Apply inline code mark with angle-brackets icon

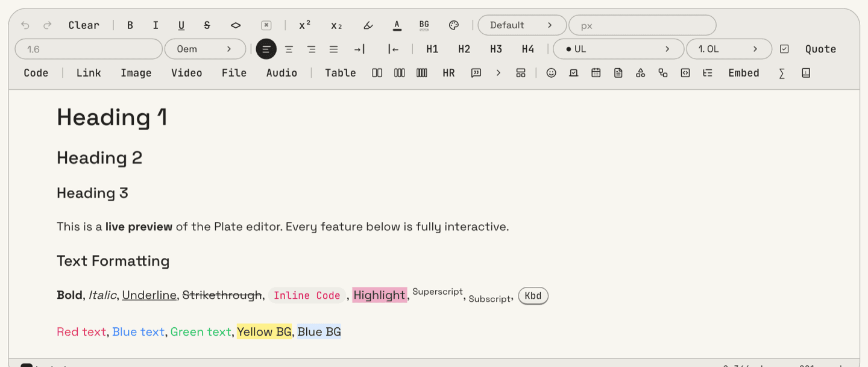click(x=236, y=25)
